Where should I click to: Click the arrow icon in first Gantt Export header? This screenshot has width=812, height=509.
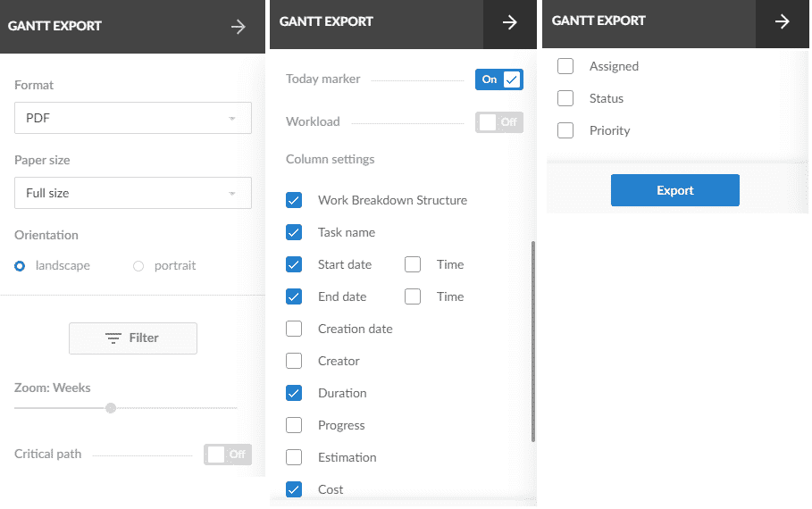pyautogui.click(x=239, y=27)
